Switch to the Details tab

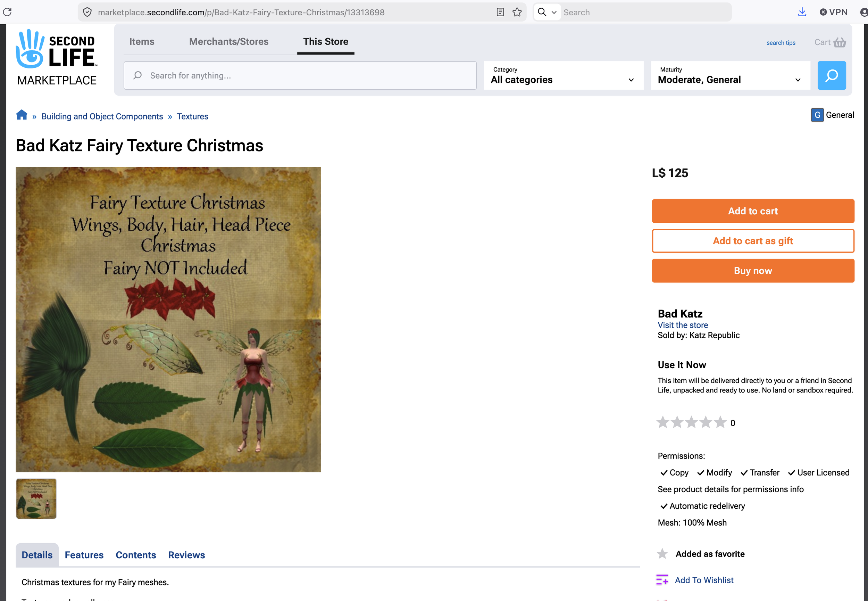point(37,555)
